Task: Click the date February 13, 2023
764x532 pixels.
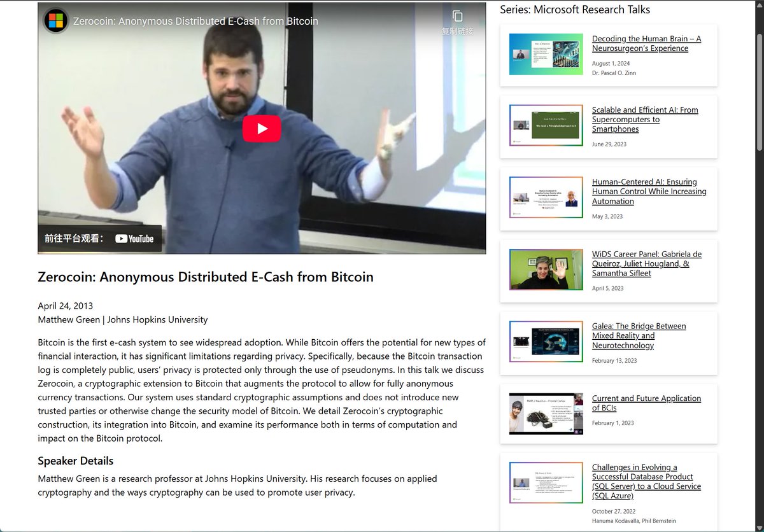Action: tap(614, 361)
